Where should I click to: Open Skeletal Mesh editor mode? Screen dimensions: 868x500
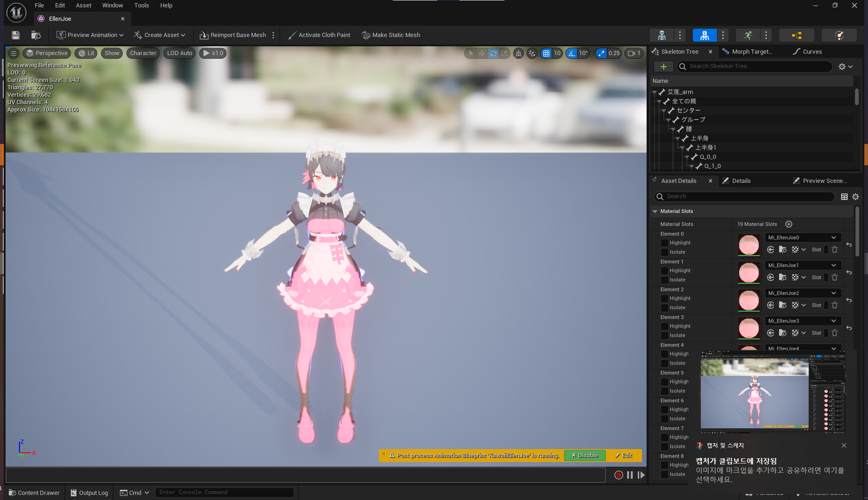coord(704,35)
